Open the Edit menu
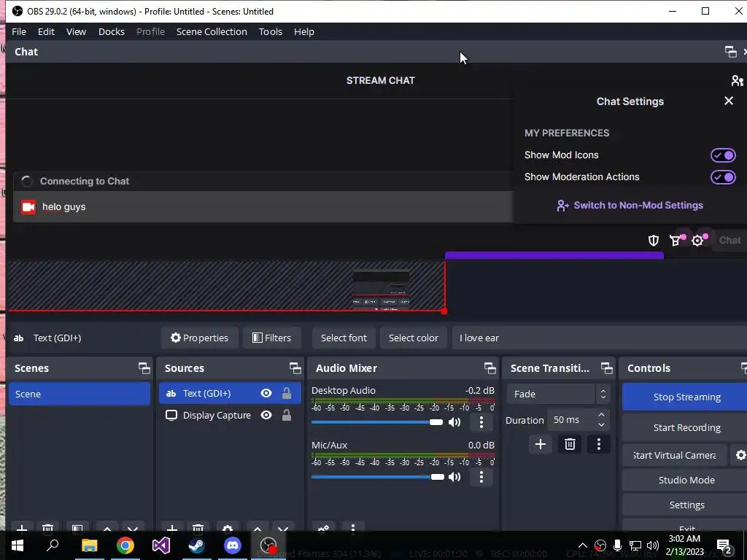 click(x=46, y=31)
